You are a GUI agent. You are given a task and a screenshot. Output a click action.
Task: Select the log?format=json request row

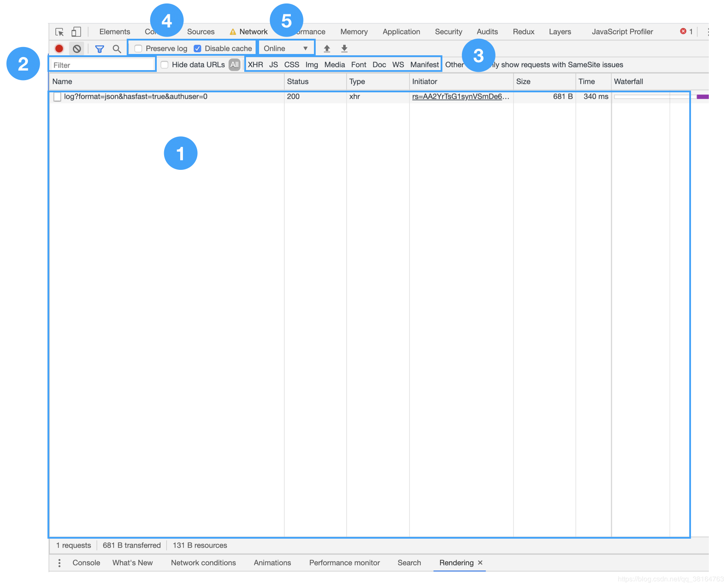click(x=369, y=97)
